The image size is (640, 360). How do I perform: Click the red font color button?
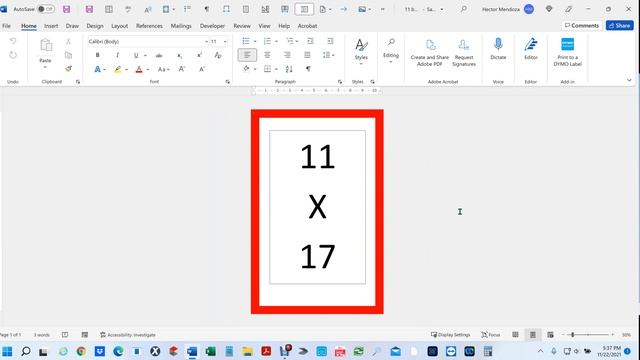coord(139,69)
